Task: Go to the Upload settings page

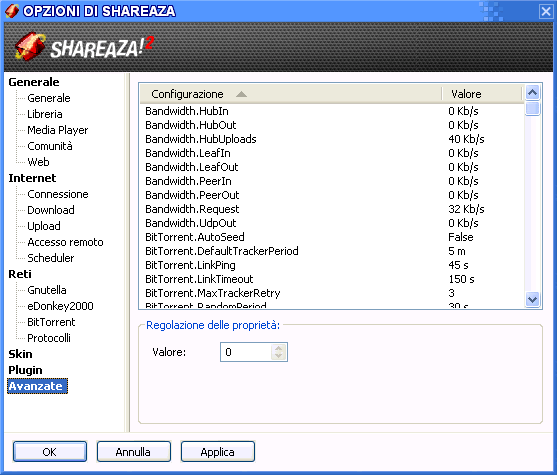Action: tap(44, 226)
